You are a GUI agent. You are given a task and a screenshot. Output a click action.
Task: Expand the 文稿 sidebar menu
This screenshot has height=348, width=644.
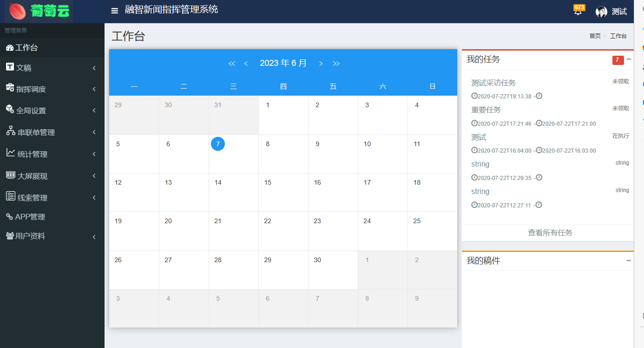click(x=51, y=68)
